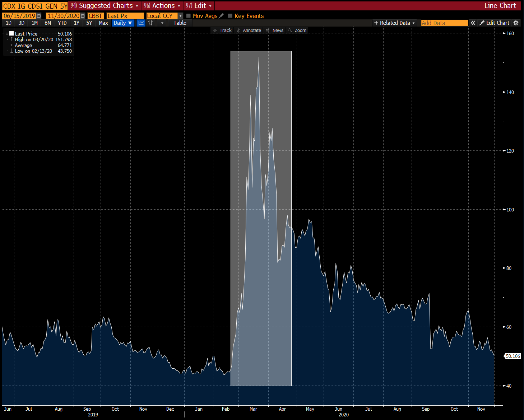Click the Edit Chart pencil button

495,23
